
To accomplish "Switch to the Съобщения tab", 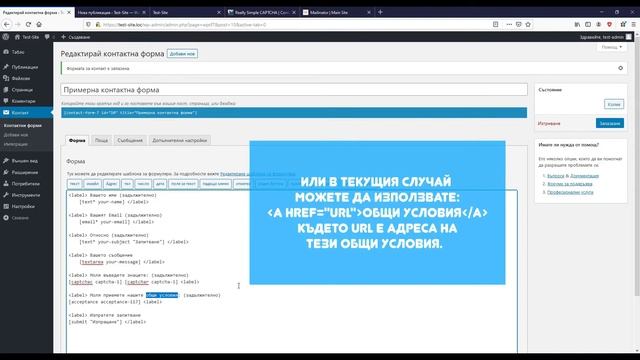I will point(130,140).
